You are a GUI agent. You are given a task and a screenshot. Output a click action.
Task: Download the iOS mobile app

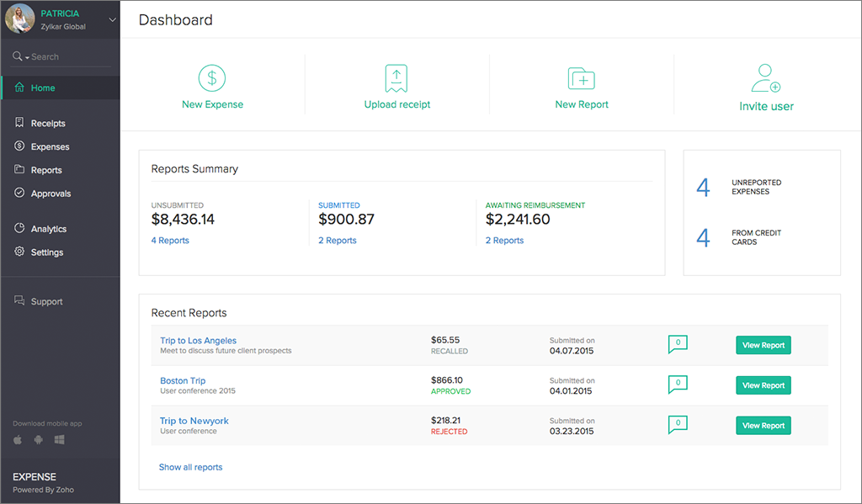[18, 438]
